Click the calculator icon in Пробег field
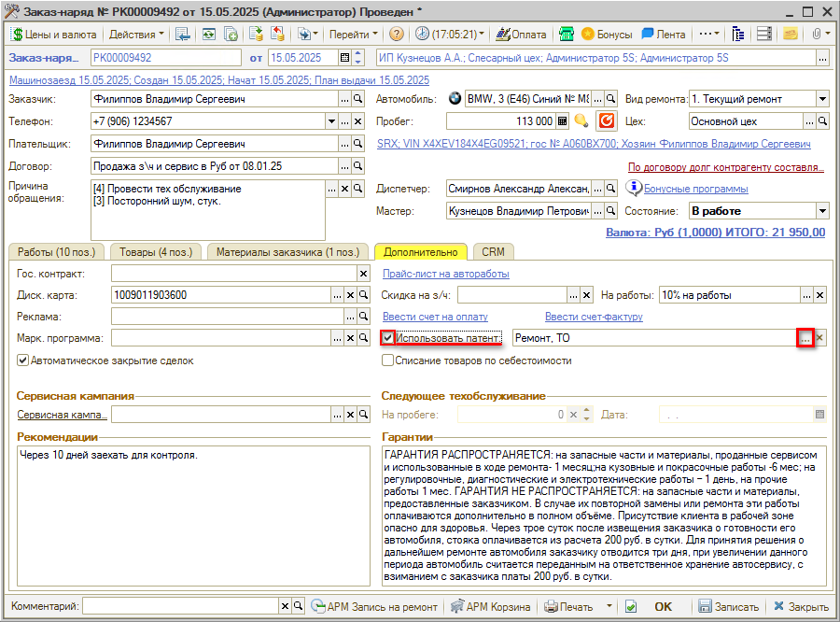840x622 pixels. [x=563, y=121]
